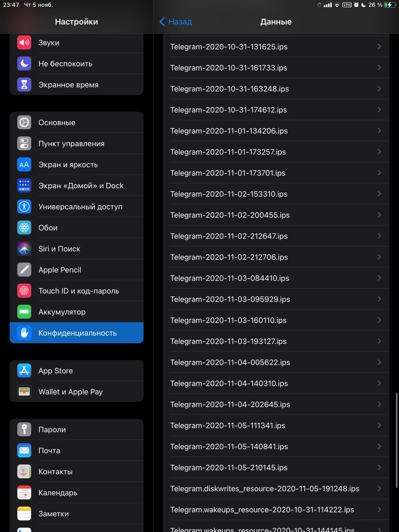Tap the General (Основные) gear icon
399x532 pixels.
click(x=24, y=122)
